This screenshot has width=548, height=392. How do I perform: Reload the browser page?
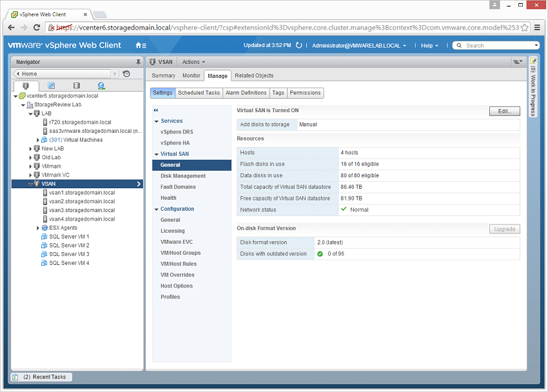pyautogui.click(x=37, y=27)
